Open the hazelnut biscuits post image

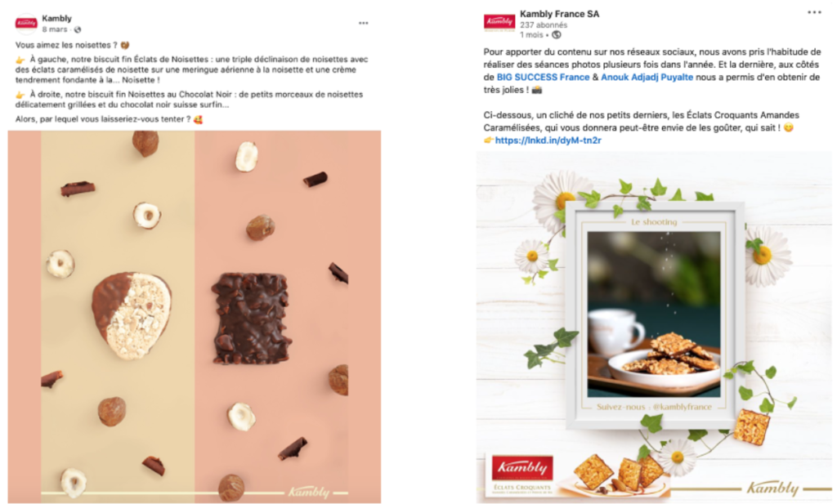[195, 317]
